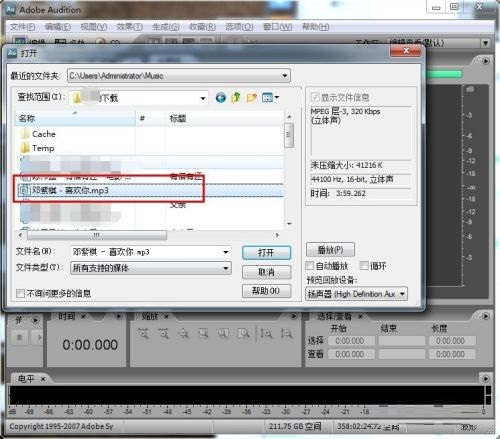Expand the 查找范围 look-in dropdown
The height and width of the screenshot is (439, 500).
[202, 98]
